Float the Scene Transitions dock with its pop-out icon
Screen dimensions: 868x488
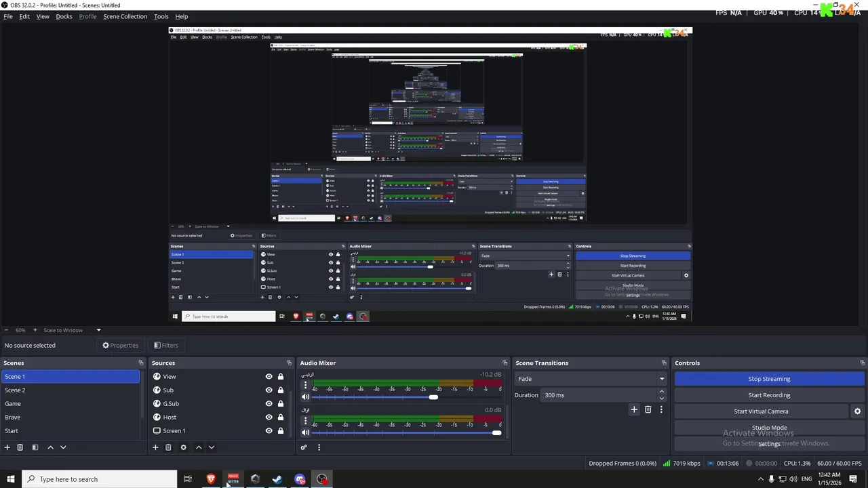(x=664, y=363)
